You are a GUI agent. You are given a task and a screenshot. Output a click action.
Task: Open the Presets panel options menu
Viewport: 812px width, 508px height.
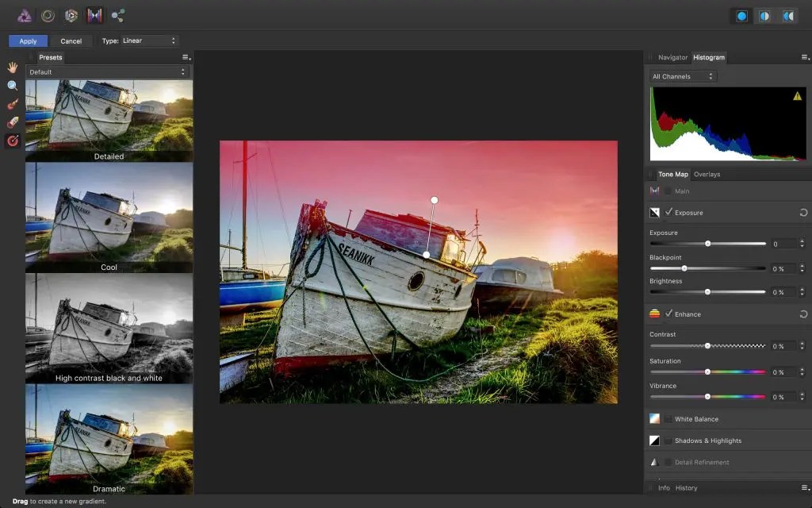[186, 57]
